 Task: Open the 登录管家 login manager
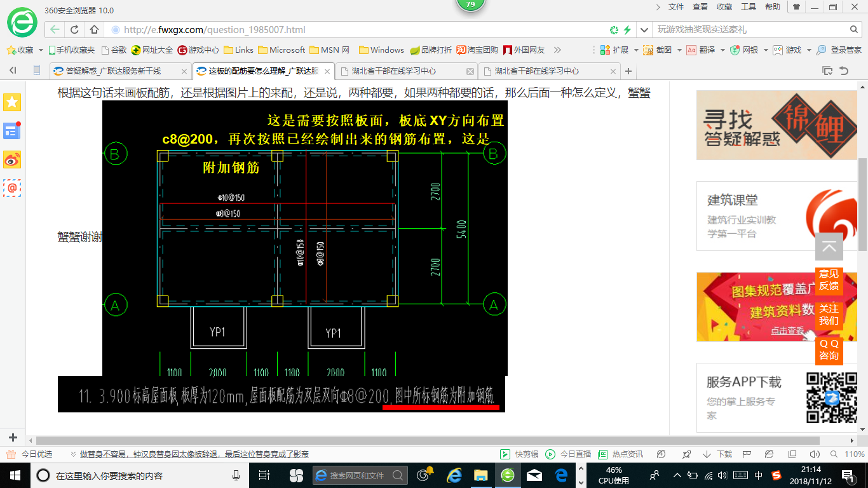pyautogui.click(x=839, y=50)
